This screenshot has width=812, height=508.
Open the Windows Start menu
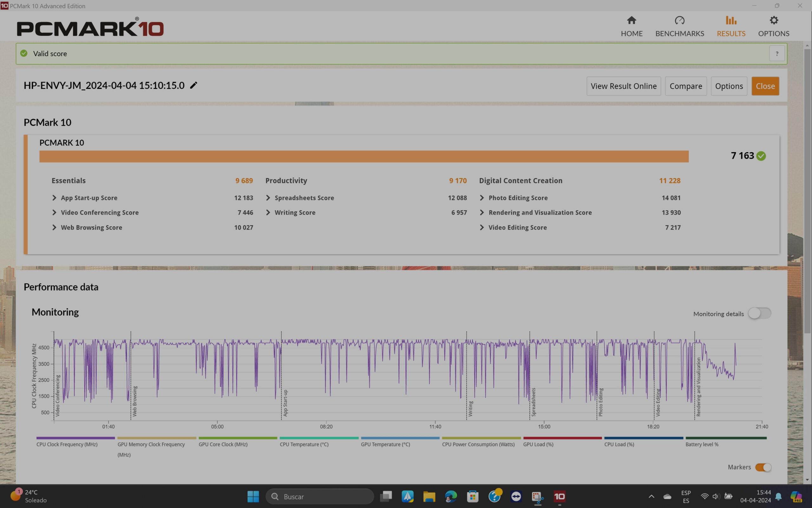pyautogui.click(x=253, y=497)
